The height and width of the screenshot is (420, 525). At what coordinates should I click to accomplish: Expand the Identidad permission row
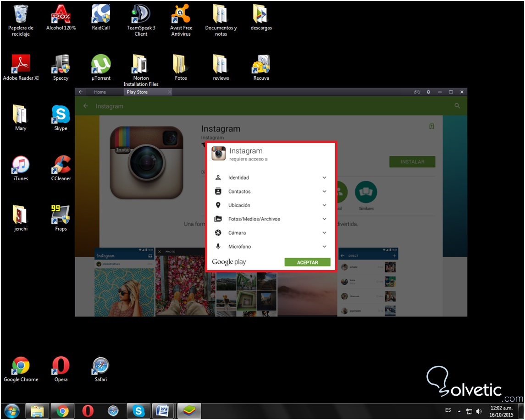point(271,177)
